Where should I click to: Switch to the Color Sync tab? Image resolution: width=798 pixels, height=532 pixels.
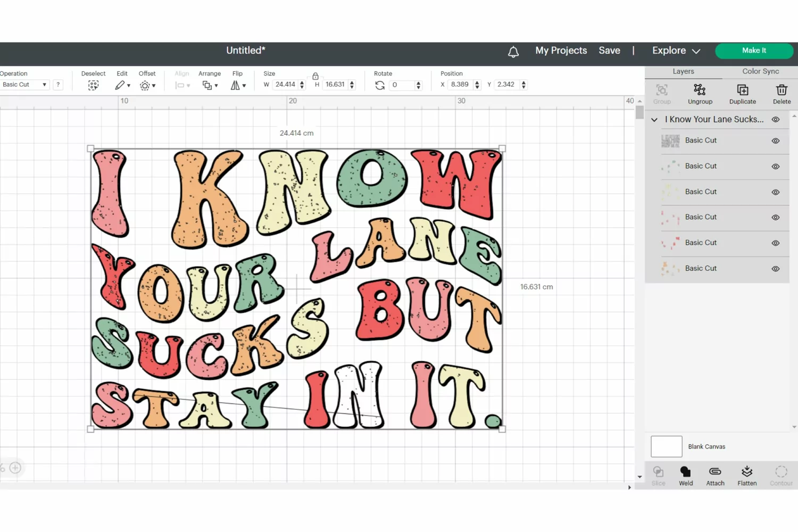pyautogui.click(x=760, y=71)
